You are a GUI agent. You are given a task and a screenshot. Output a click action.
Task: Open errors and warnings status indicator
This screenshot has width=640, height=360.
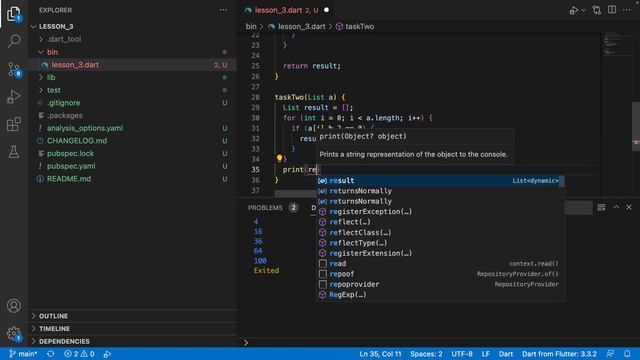[x=79, y=354]
